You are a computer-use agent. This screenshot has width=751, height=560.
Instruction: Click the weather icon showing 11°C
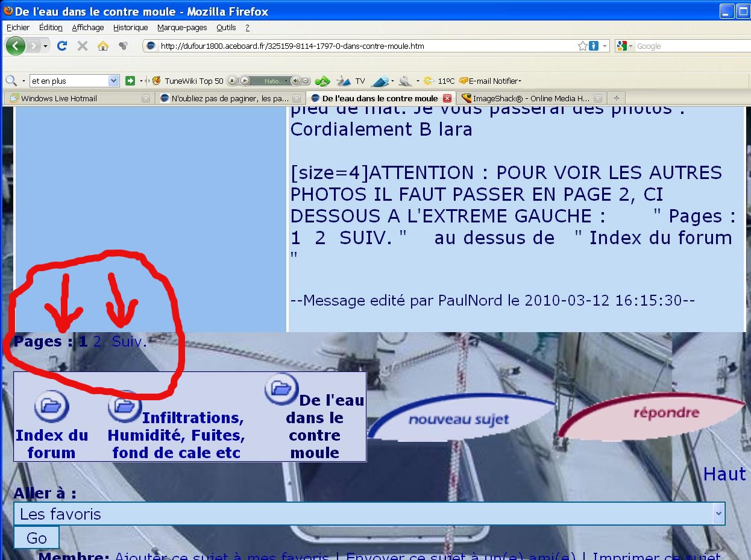pos(429,81)
